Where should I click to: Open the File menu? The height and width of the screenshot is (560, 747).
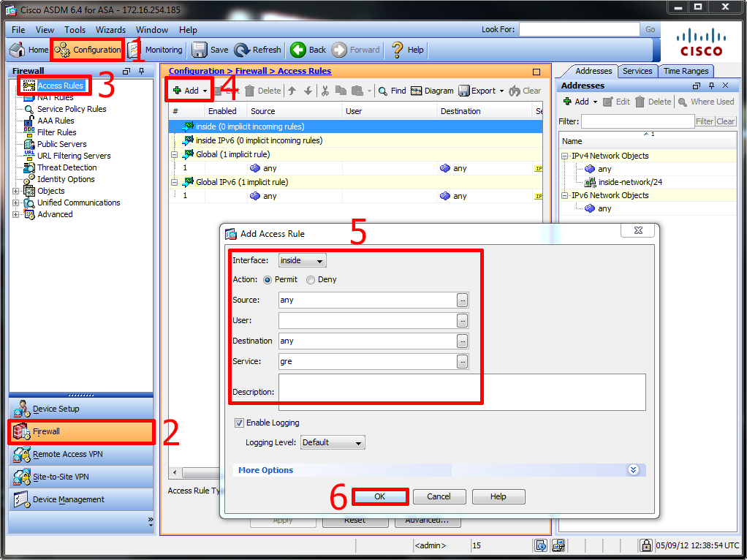click(x=18, y=29)
